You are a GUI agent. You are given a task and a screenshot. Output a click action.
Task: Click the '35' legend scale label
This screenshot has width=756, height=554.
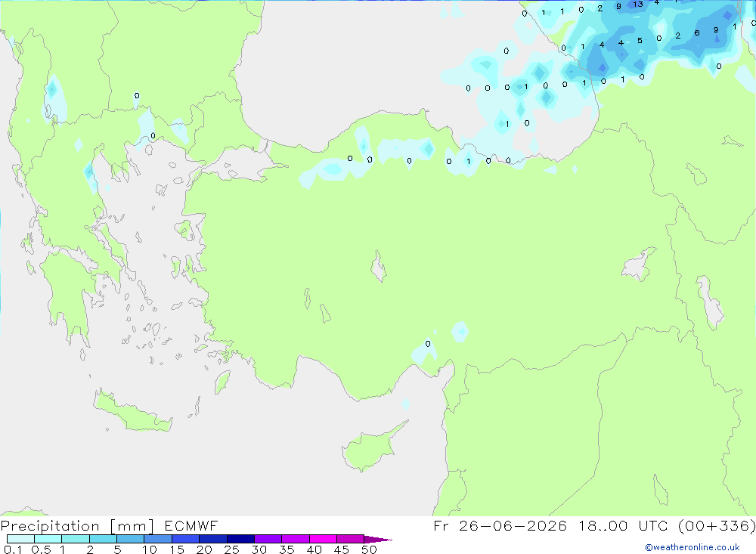pos(287,549)
